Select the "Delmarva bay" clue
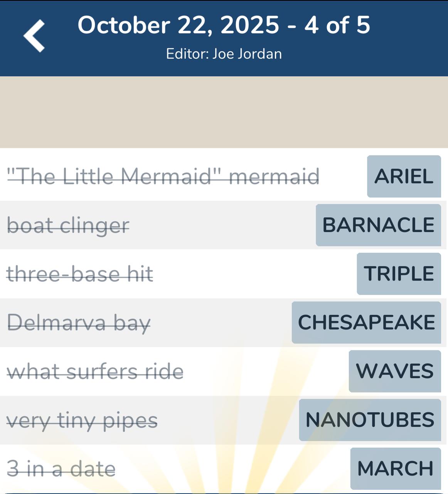448x494 pixels. click(x=79, y=323)
